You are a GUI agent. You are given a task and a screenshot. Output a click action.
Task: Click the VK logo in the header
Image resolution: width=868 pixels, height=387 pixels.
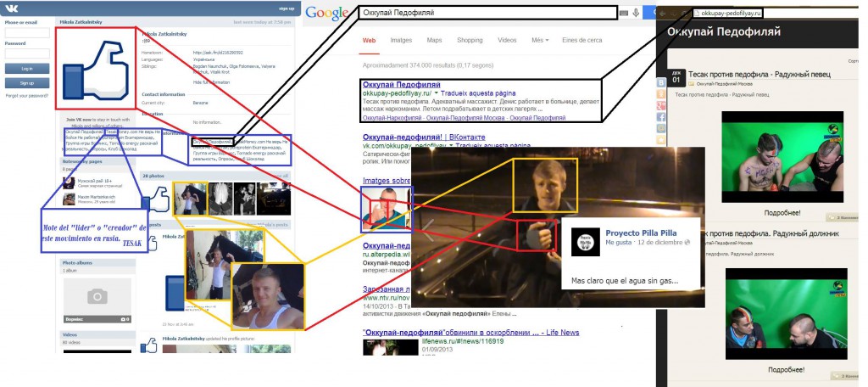11,8
